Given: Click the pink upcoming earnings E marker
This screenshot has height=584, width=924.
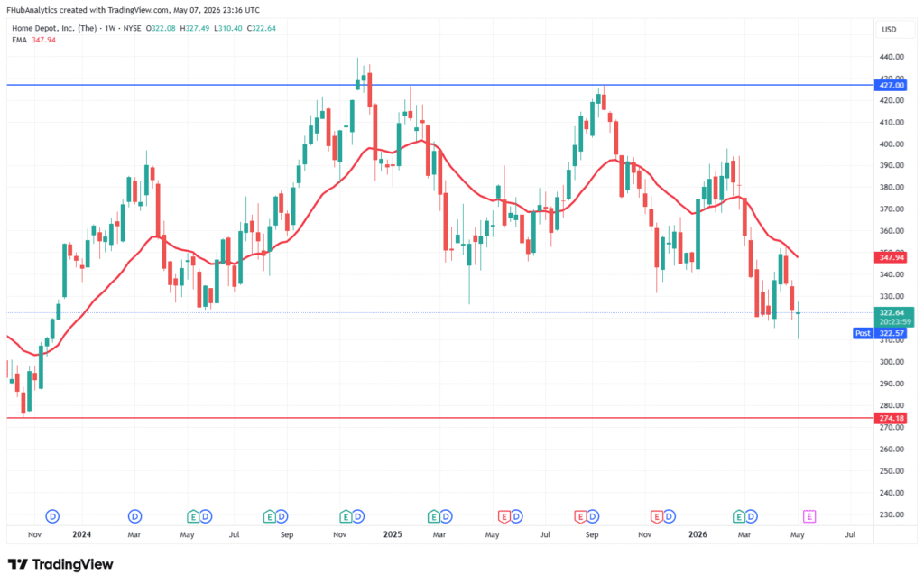Looking at the screenshot, I should pyautogui.click(x=809, y=517).
